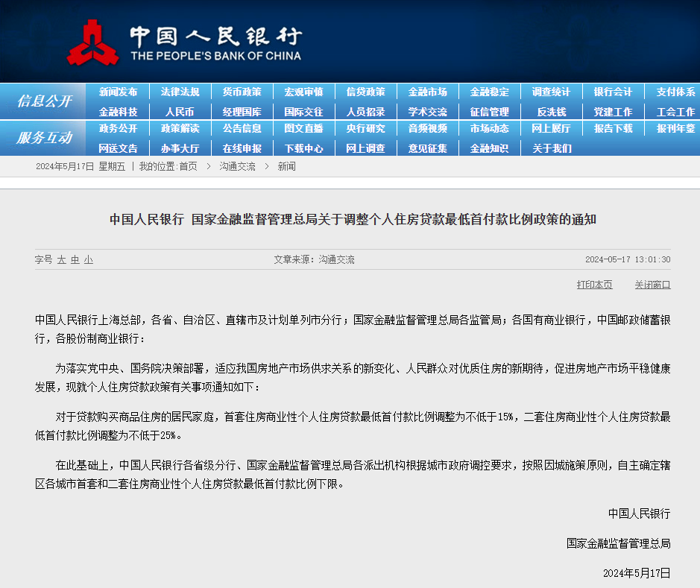This screenshot has height=588, width=700.
Task: Open 征信管理 navigation item
Action: (489, 112)
